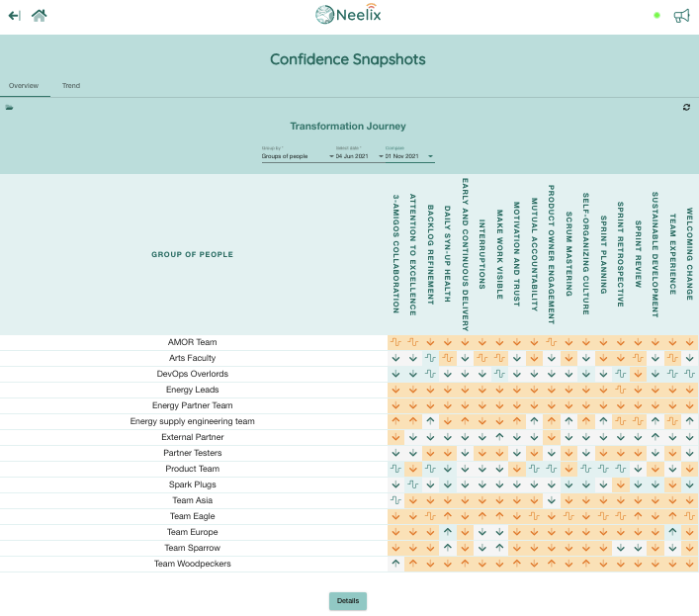Viewport: 699px width, 616px height.
Task: Click AMOR Team 3-Amigos Collaboration trend icon
Action: click(395, 342)
